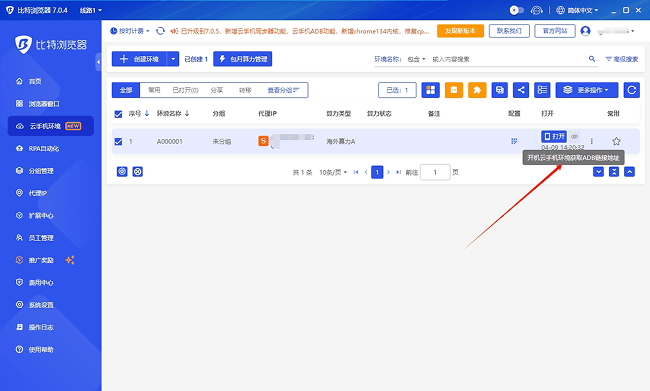The width and height of the screenshot is (650, 391).
Task: Click the orange S proxy icon
Action: (263, 141)
